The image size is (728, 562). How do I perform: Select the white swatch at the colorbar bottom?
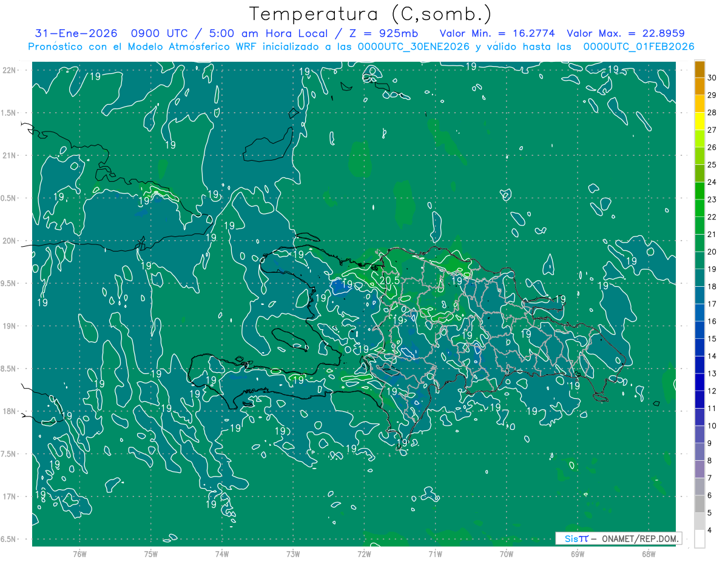[x=699, y=539]
